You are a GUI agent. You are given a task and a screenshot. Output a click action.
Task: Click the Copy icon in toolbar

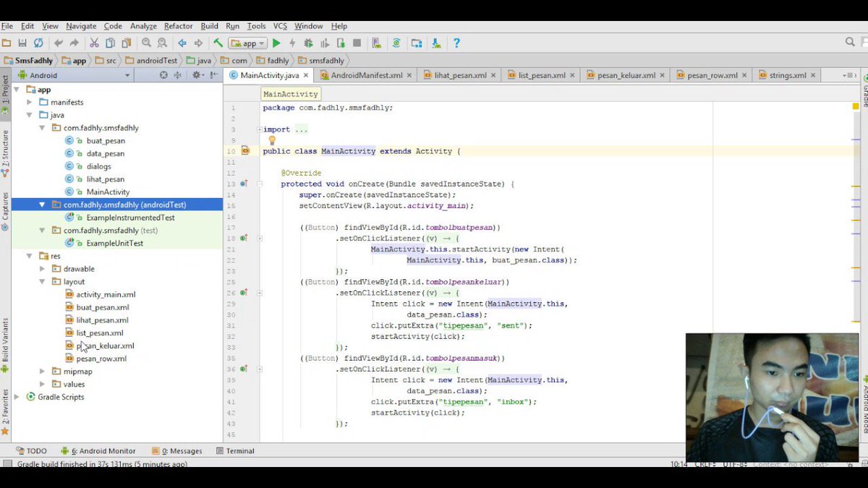pos(110,43)
